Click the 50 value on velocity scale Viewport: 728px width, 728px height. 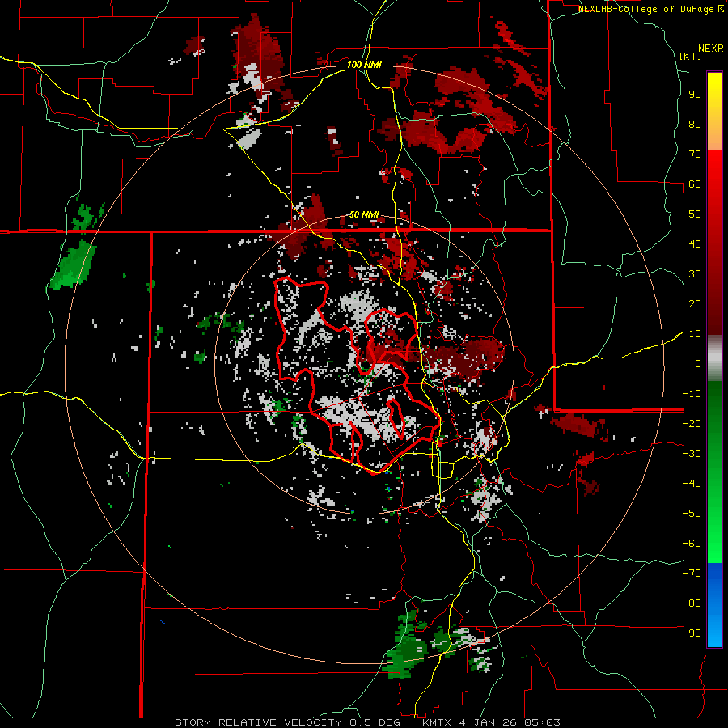click(x=695, y=214)
